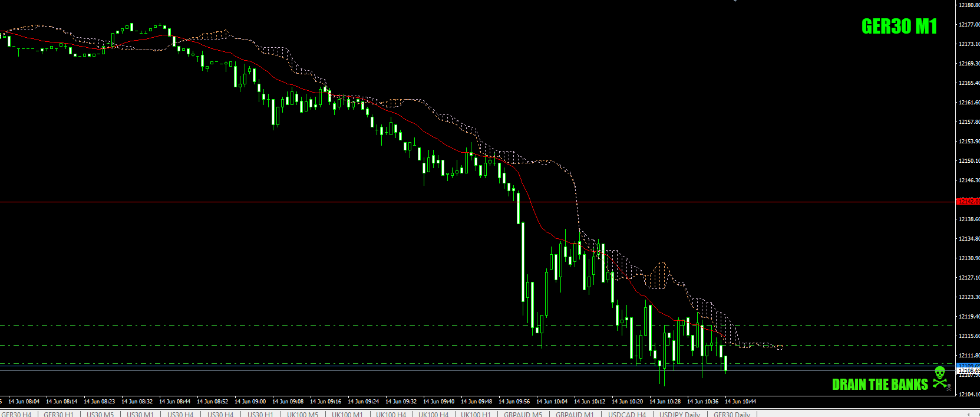Screen dimensions: 980x417
Task: Switch to the GBPAUD M1 tab
Action: tap(575, 414)
